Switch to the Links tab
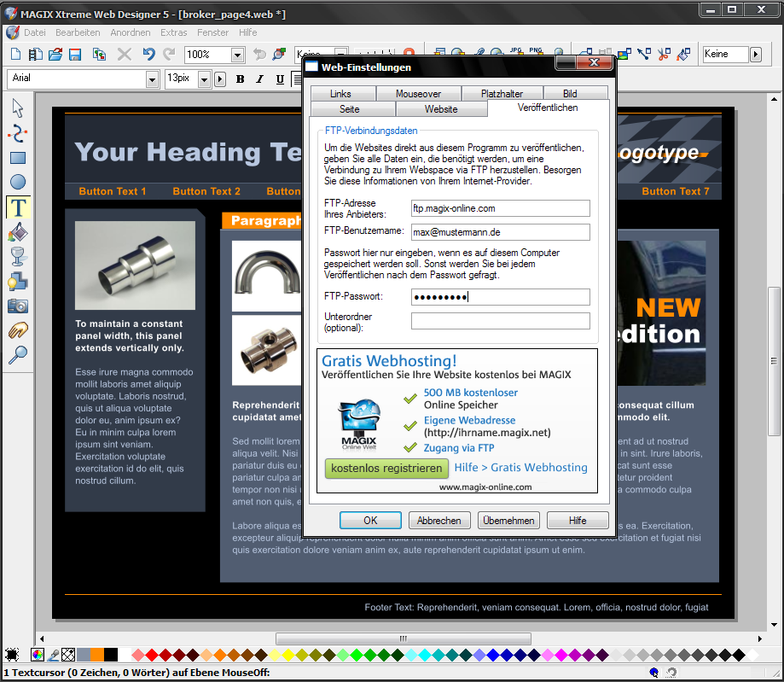This screenshot has height=682, width=784. (340, 94)
